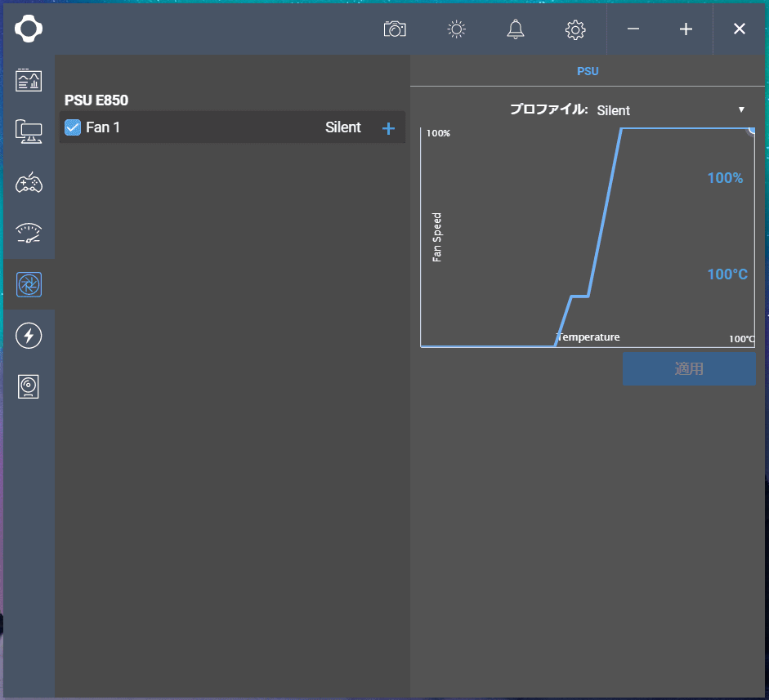The height and width of the screenshot is (700, 769).
Task: Click the 100°C readout in graph
Action: coord(727,274)
